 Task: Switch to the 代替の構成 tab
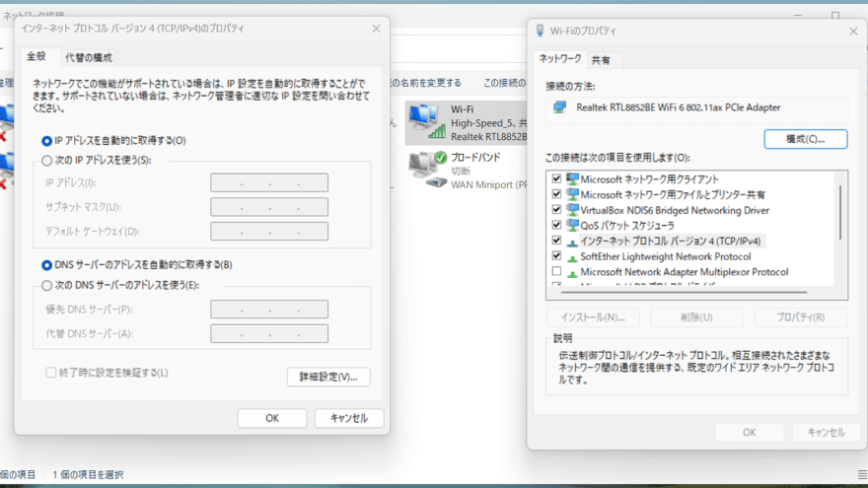coord(89,57)
